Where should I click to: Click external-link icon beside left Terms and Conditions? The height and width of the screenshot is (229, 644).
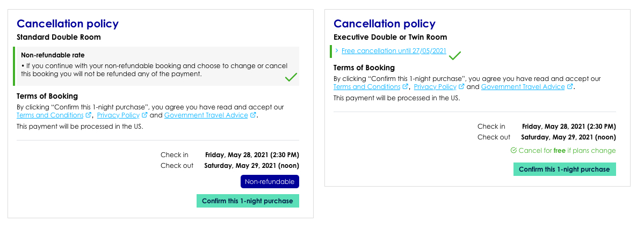click(88, 115)
